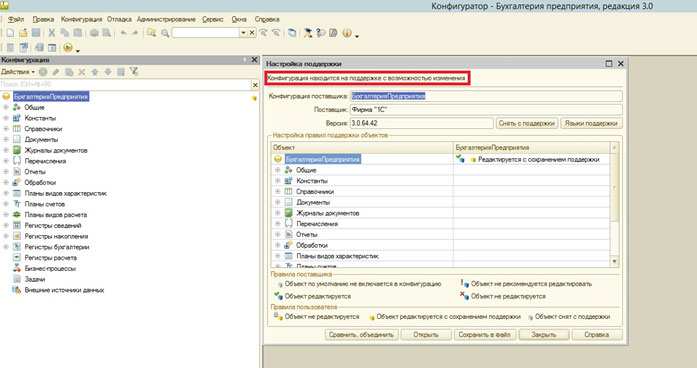Expand Общие node in left configuration tree
The height and width of the screenshot is (368, 697).
coord(6,108)
